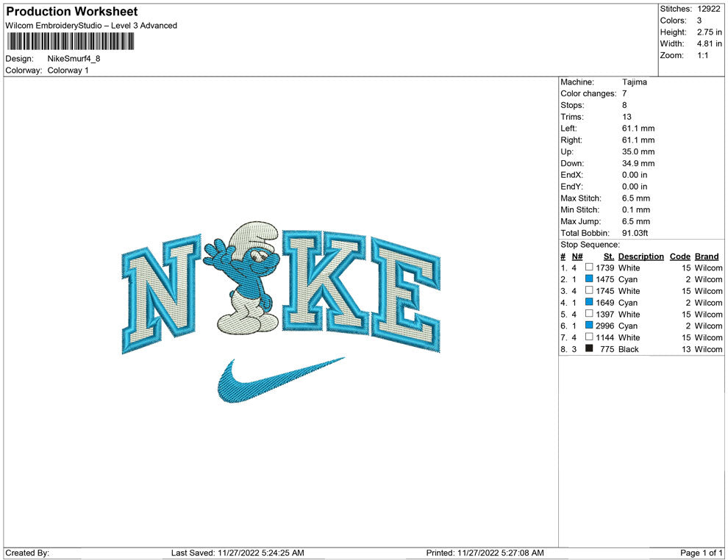728x560 pixels.
Task: Click the 'N#' column header
Action: [x=577, y=256]
